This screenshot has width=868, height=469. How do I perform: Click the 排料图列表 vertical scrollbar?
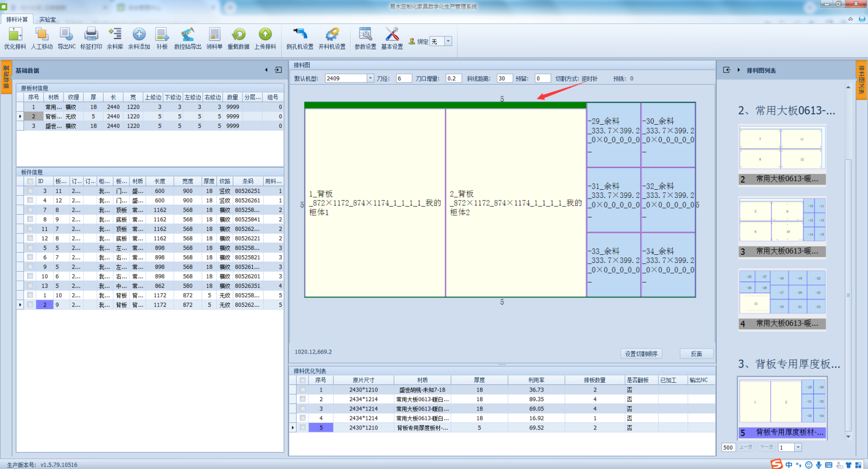(848, 295)
